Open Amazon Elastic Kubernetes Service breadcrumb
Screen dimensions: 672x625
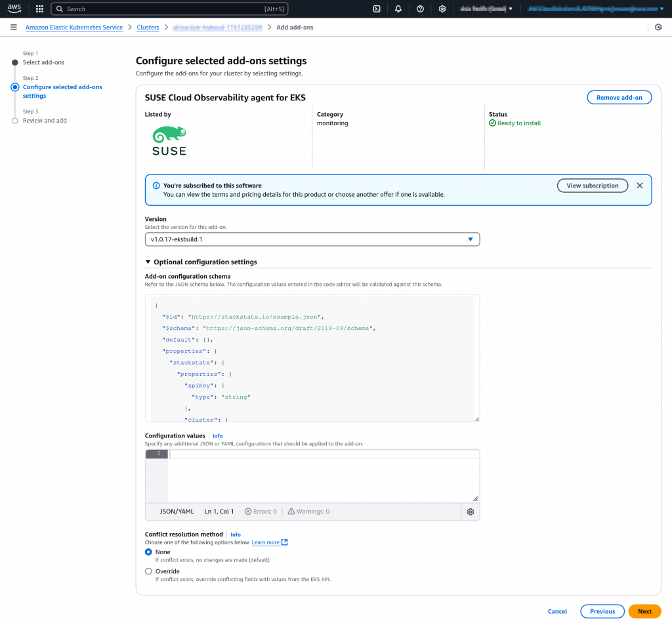pos(73,28)
